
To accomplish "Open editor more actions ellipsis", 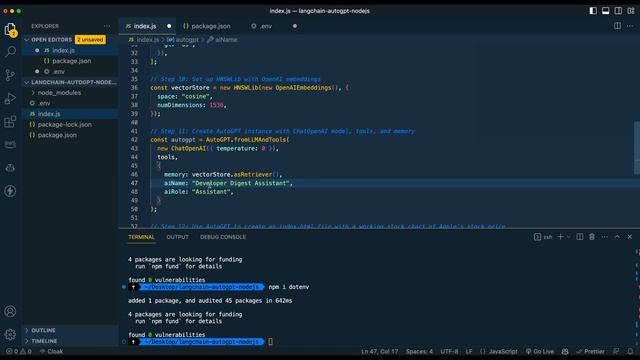I will 630,26.
